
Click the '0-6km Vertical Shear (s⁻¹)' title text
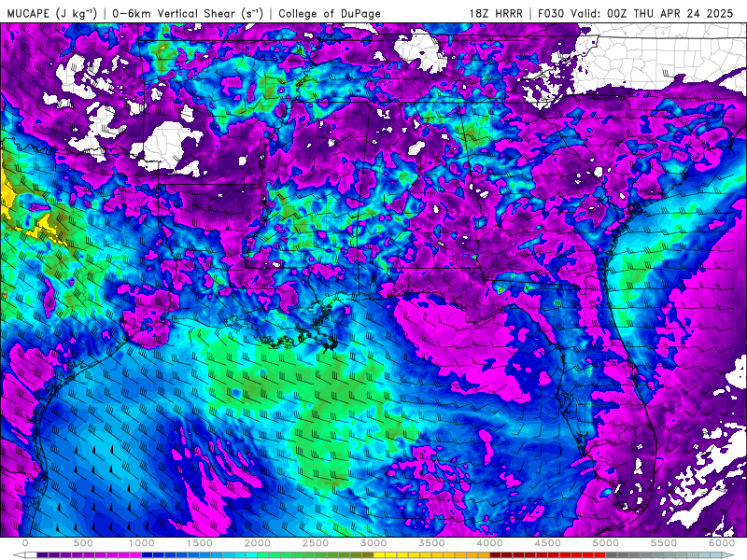click(x=188, y=13)
